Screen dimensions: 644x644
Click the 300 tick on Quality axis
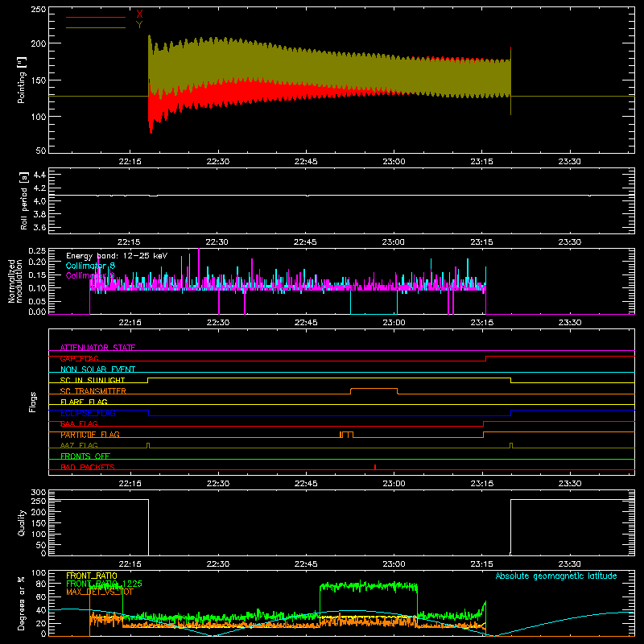point(39,493)
